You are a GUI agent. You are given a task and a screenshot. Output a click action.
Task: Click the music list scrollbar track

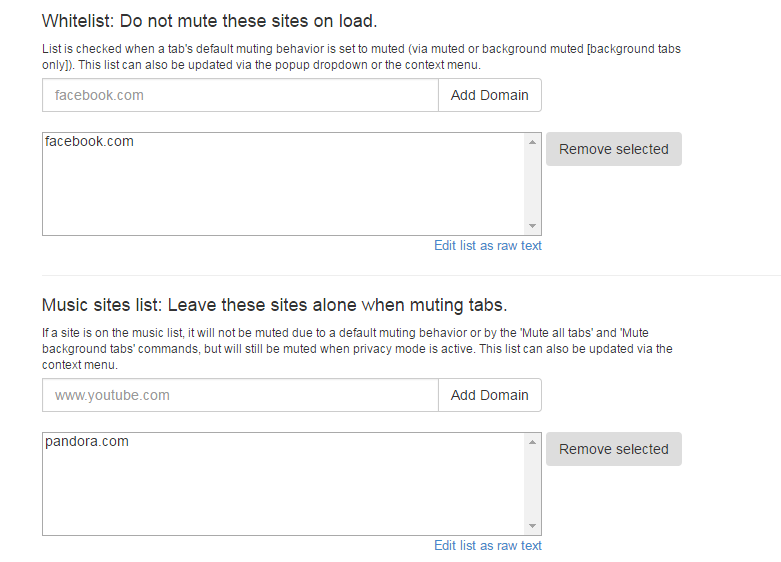(532, 484)
